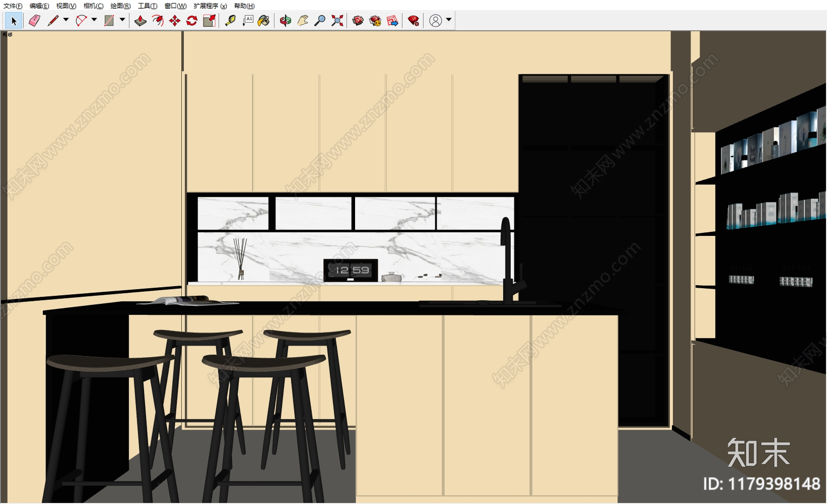Expand the Rectangle tool dropdown arrow
Image resolution: width=827 pixels, height=504 pixels.
(x=122, y=20)
